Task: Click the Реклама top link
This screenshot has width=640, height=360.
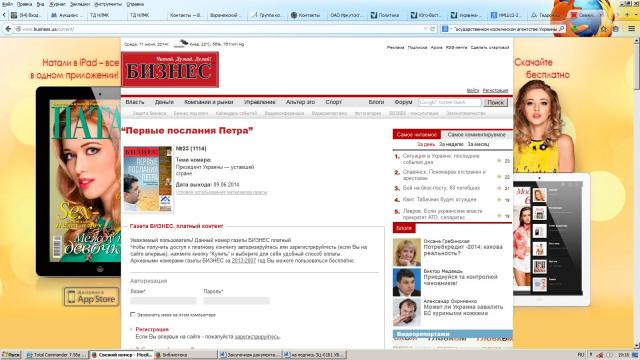Action: [x=396, y=48]
